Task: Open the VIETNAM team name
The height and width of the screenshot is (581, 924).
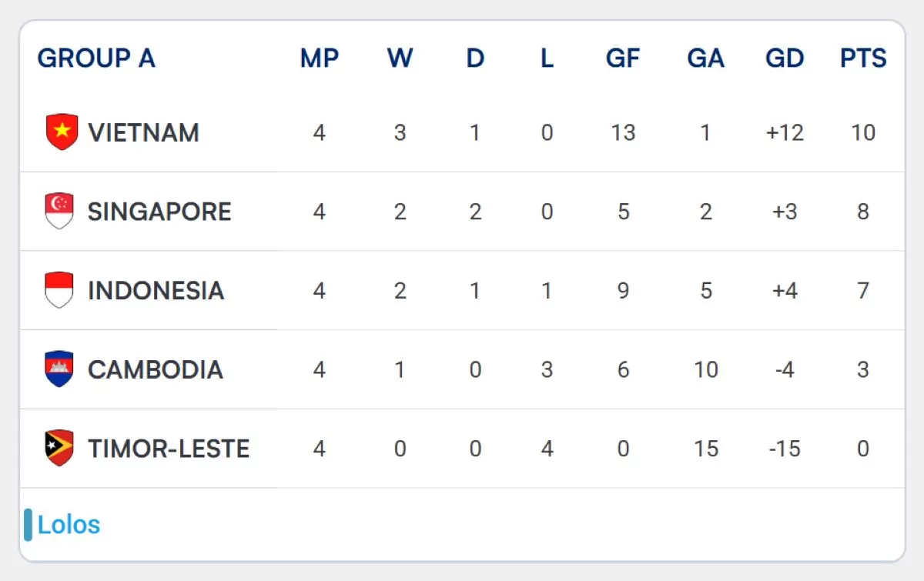Action: (143, 132)
